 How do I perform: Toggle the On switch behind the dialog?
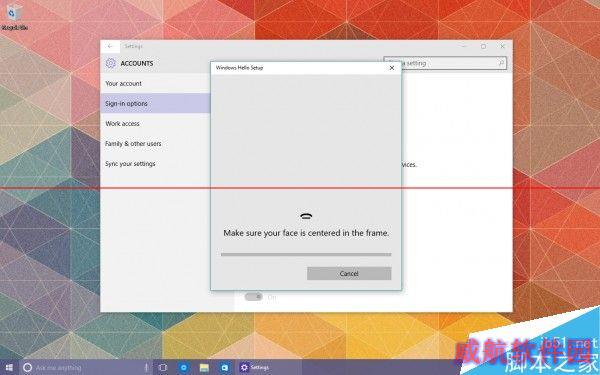[254, 297]
